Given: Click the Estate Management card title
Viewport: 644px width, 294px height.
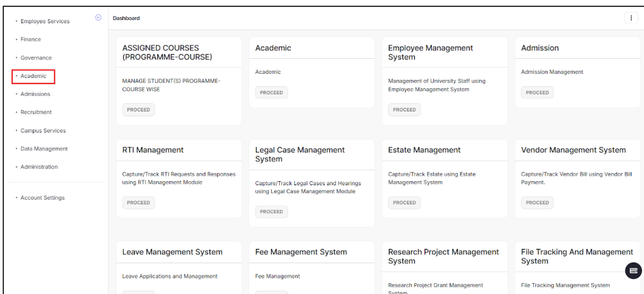Looking at the screenshot, I should 424,150.
